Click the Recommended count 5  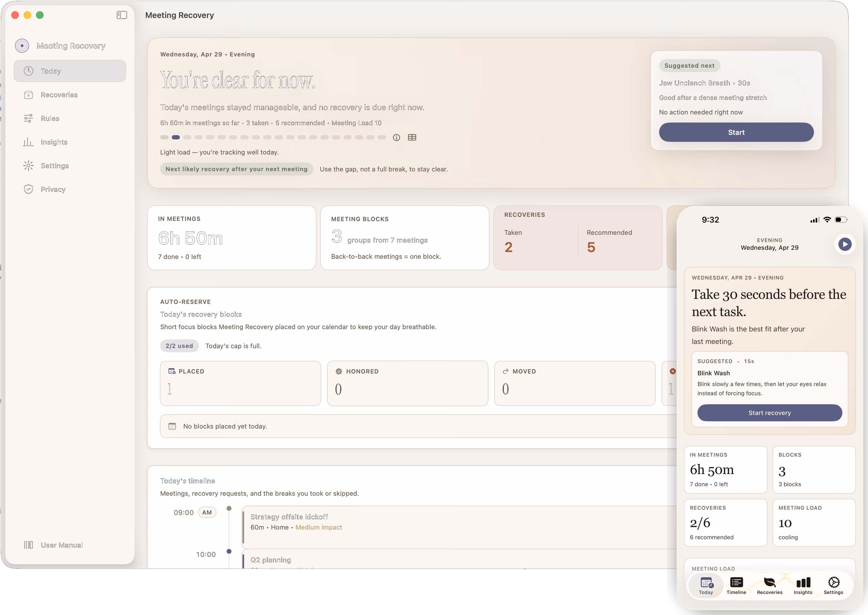pyautogui.click(x=591, y=247)
